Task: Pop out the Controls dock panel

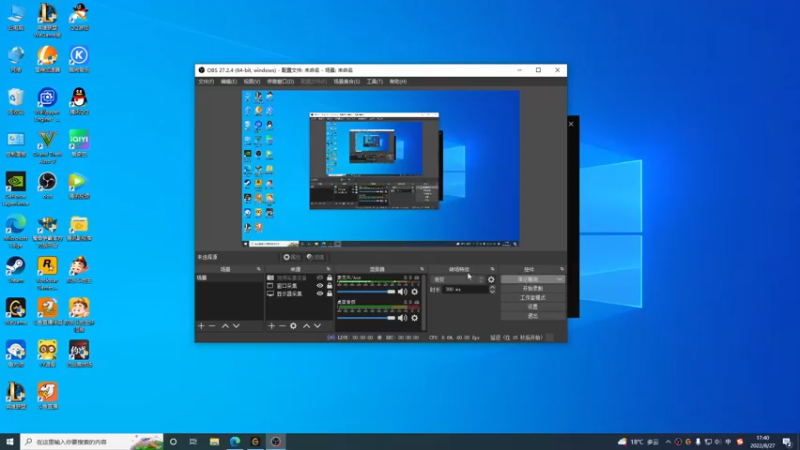Action: [x=562, y=269]
